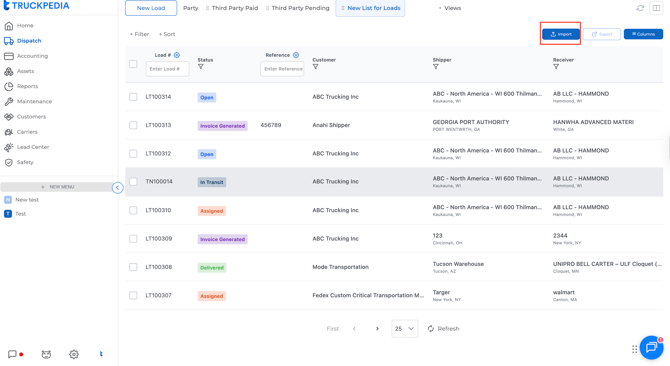Viewport: 670px width, 366px height.
Task: Check the box for load LT100310
Action: tap(133, 211)
